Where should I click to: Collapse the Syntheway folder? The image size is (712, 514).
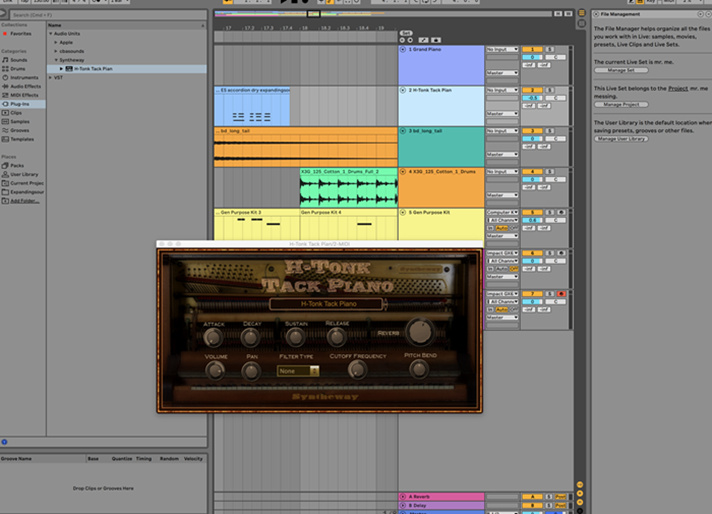pos(56,60)
